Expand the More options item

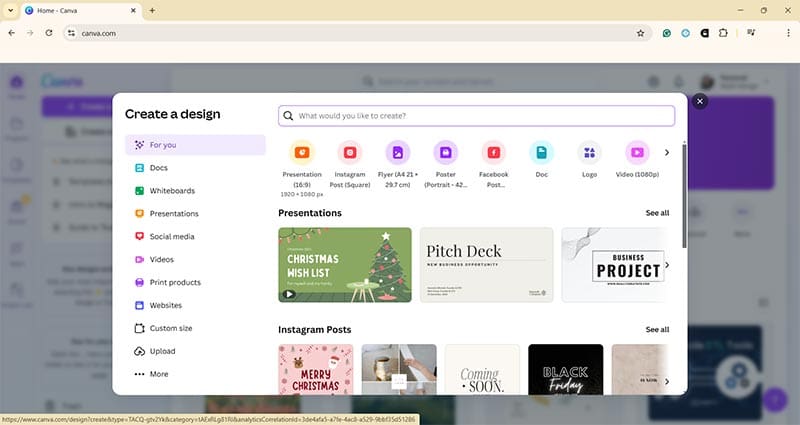[195, 374]
